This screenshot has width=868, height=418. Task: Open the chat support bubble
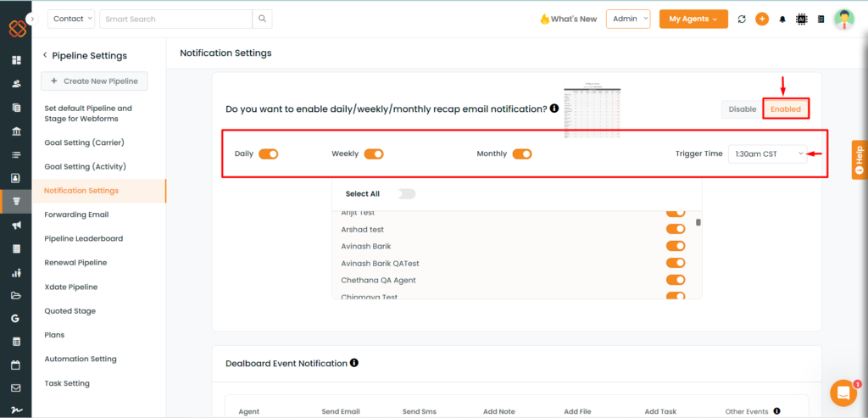[x=843, y=393]
